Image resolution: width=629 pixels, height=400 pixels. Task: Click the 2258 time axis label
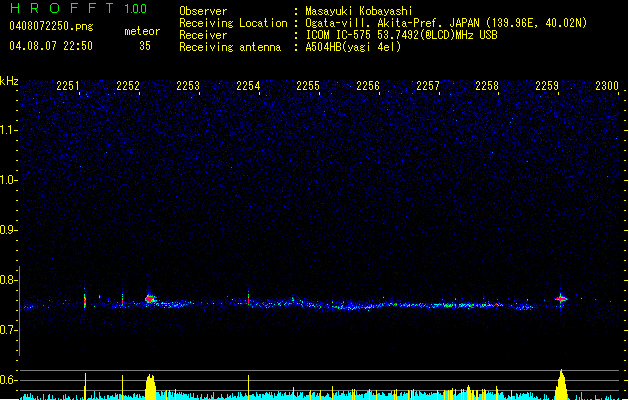[x=487, y=86]
